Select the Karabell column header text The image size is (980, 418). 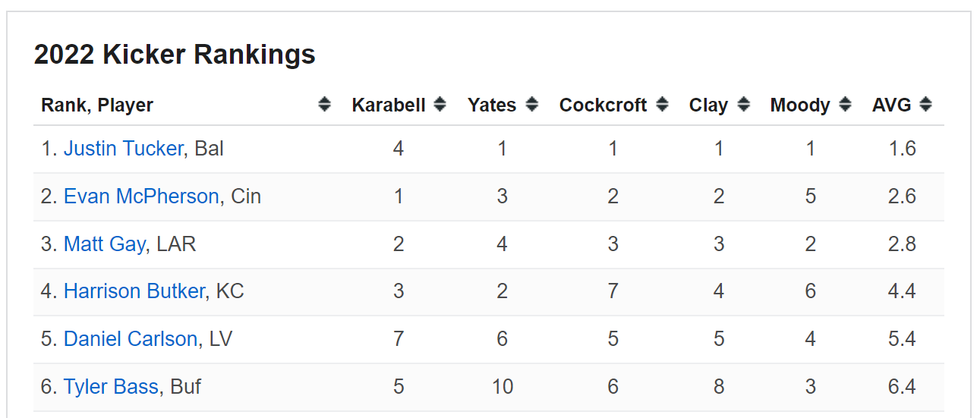coord(389,105)
